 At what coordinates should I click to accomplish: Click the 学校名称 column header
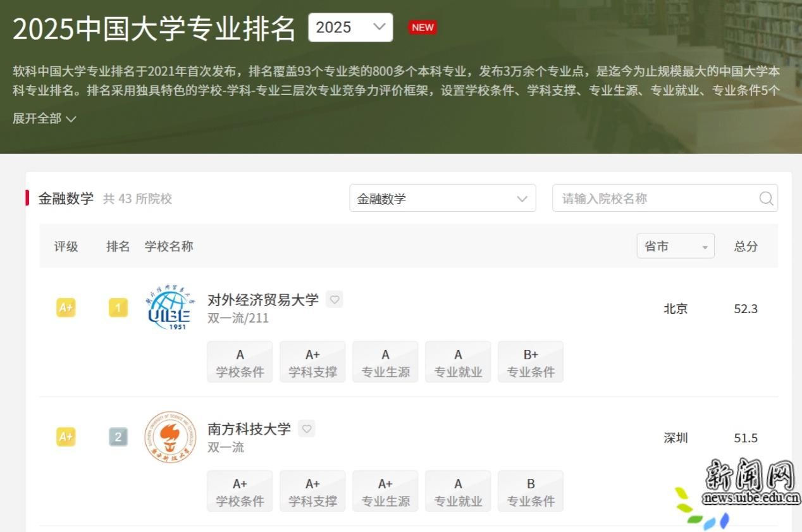169,247
